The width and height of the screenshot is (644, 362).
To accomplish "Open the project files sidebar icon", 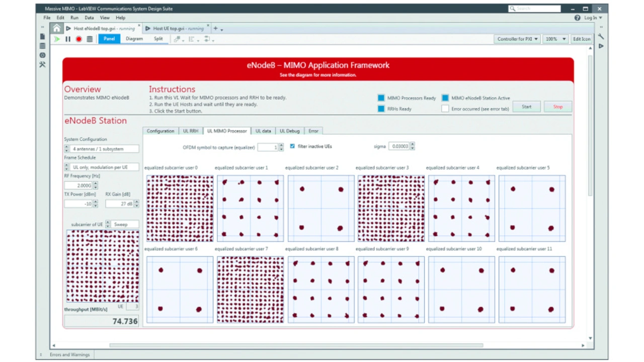I will [42, 37].
